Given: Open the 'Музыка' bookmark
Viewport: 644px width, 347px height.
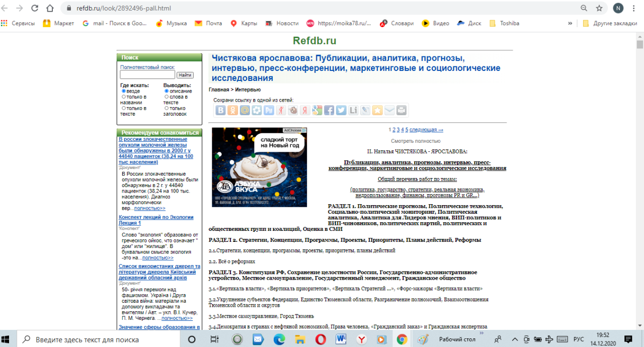Looking at the screenshot, I should point(171,23).
